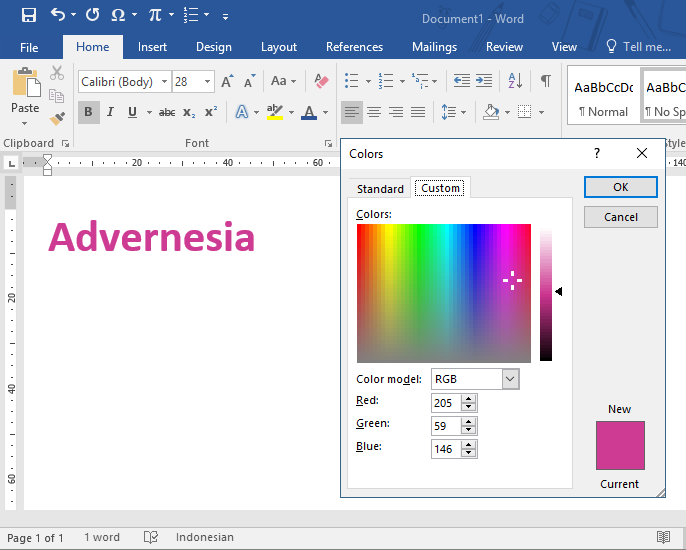Image resolution: width=686 pixels, height=550 pixels.
Task: Toggle Subscript formatting
Action: [189, 112]
